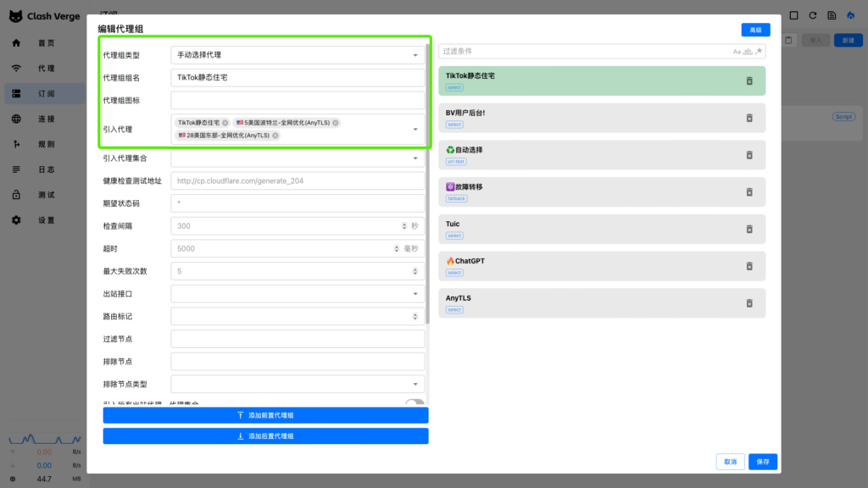This screenshot has height=488, width=868.
Task: Open 日志 page in the sidebar
Action: (x=45, y=169)
